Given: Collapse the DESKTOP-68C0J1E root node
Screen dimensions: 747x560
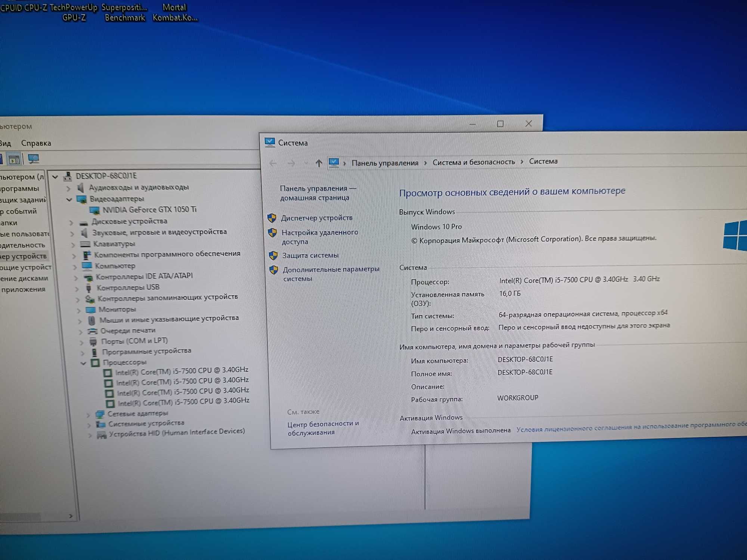Looking at the screenshot, I should point(55,177).
